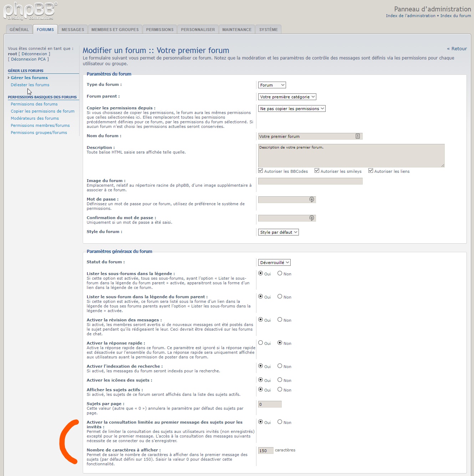Expand the Forum parent dropdown

click(x=287, y=97)
